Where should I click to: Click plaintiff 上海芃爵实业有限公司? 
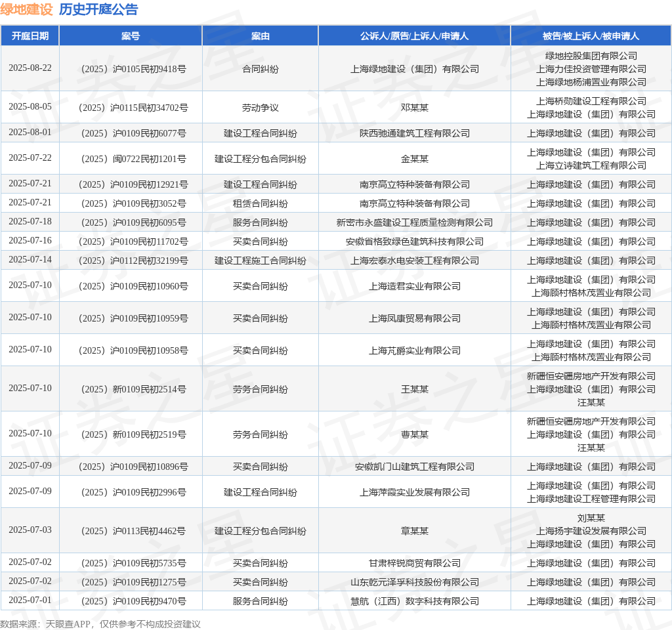coord(415,350)
